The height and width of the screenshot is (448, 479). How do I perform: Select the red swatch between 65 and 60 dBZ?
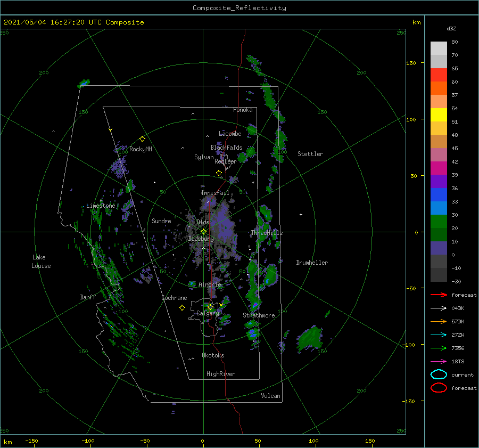pos(439,75)
